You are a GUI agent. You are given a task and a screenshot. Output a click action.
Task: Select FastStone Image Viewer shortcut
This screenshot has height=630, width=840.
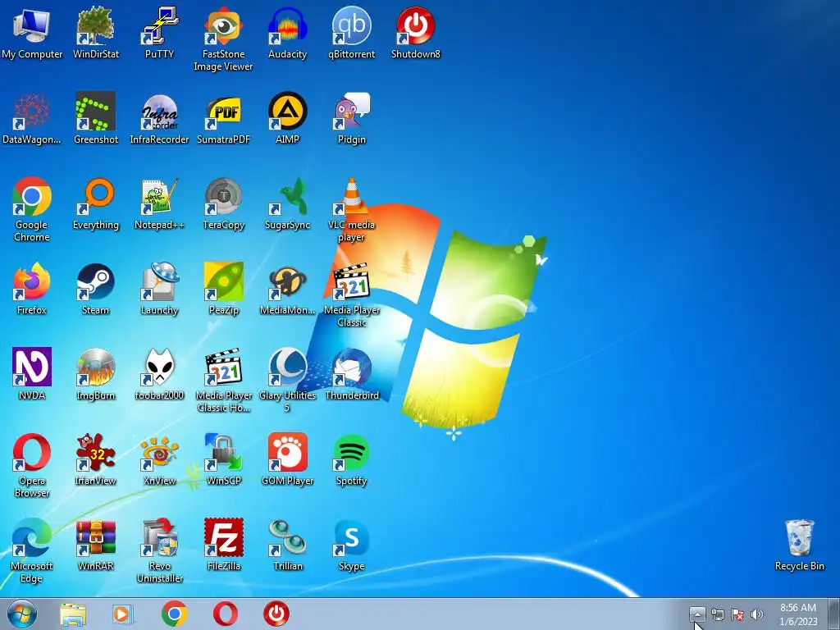click(223, 39)
